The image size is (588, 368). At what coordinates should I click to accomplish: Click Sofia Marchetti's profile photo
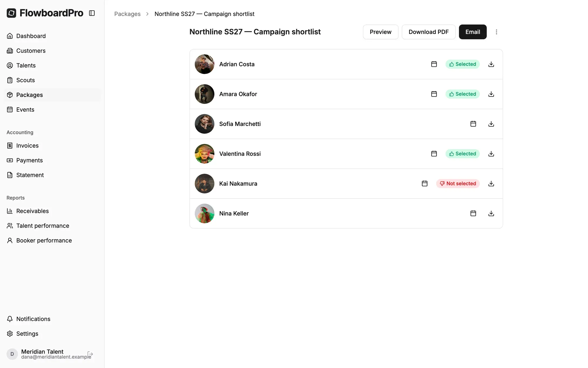pos(204,124)
